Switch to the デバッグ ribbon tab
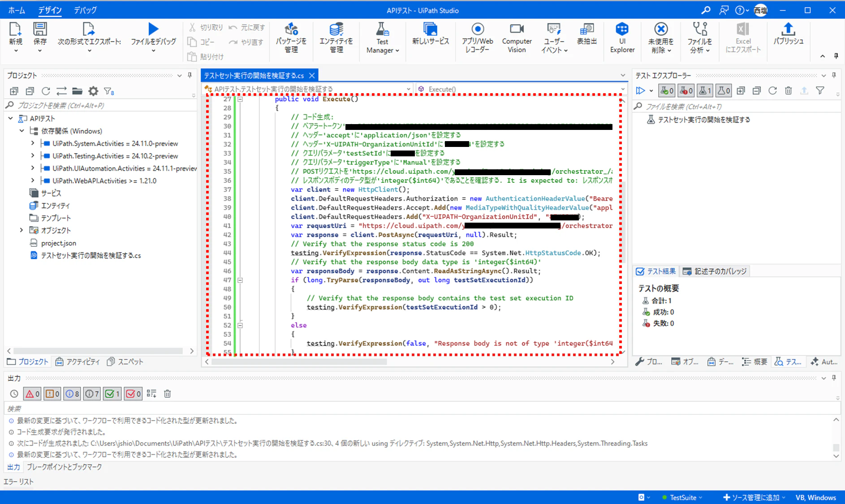The width and height of the screenshot is (845, 504). [x=85, y=10]
